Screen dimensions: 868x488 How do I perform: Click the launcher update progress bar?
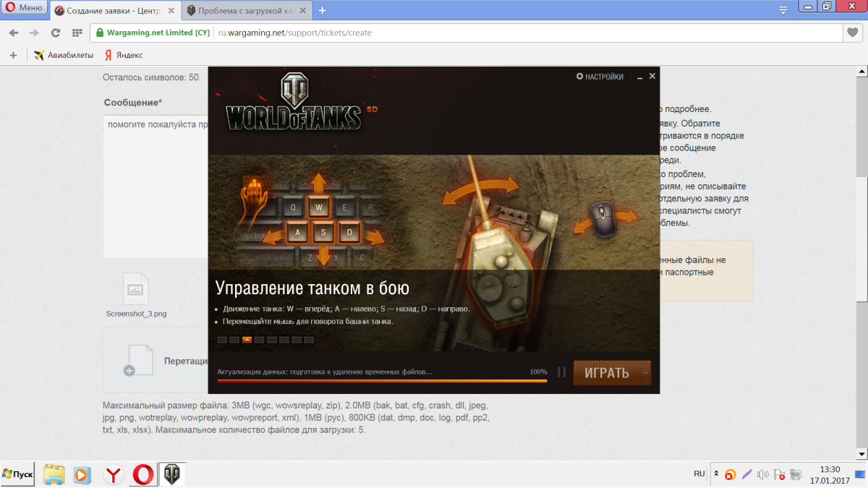click(382, 380)
